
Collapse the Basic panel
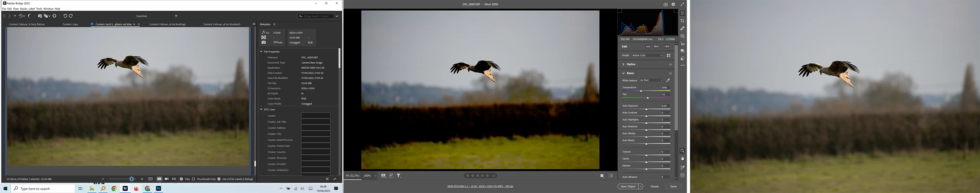[x=624, y=73]
